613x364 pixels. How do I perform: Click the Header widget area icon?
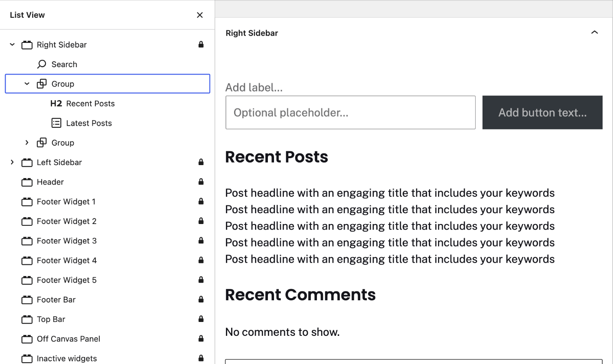(x=27, y=182)
